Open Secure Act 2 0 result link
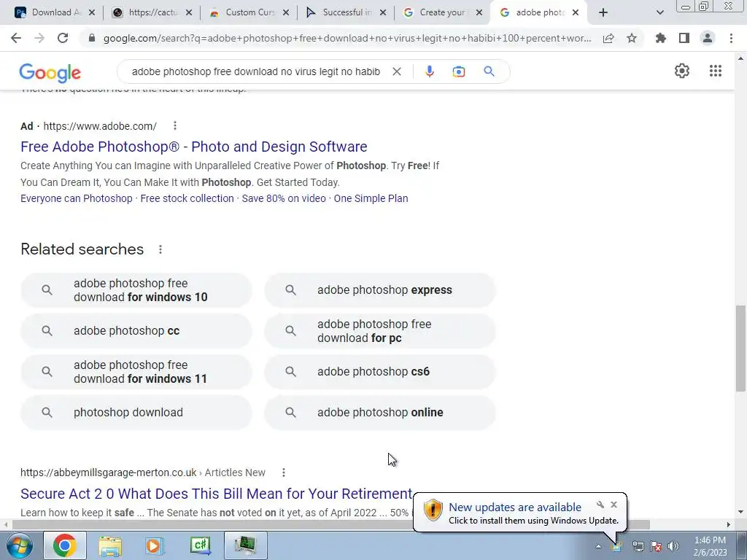The image size is (747, 560). click(216, 494)
